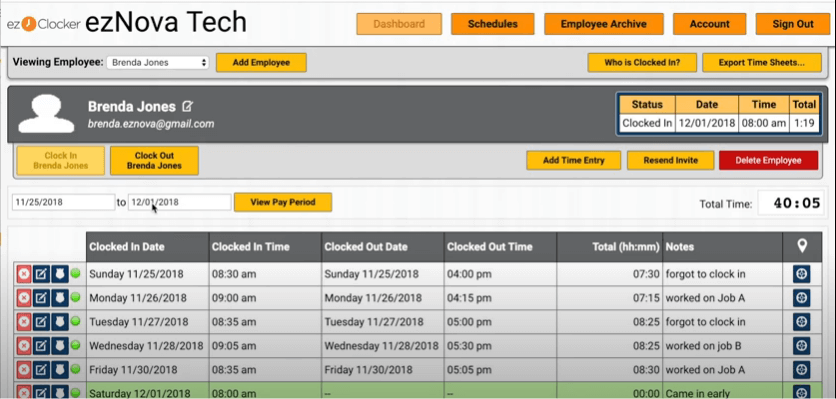Edit the Friday 11/30/2018 time entry
This screenshot has width=836, height=399.
click(42, 369)
